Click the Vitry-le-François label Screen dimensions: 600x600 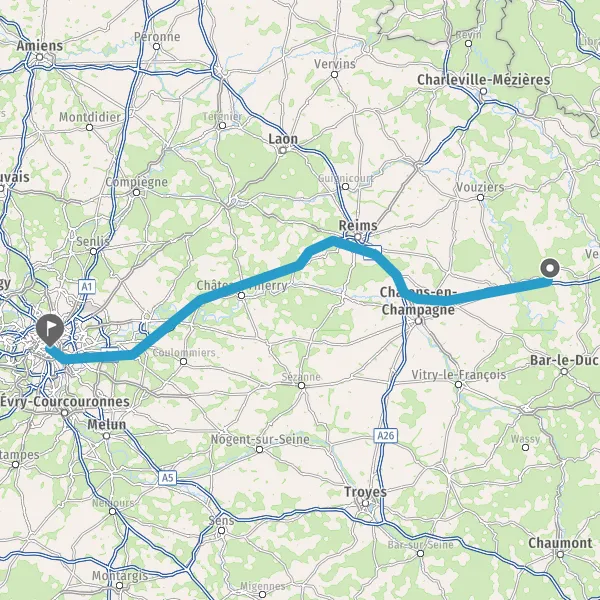pos(459,375)
